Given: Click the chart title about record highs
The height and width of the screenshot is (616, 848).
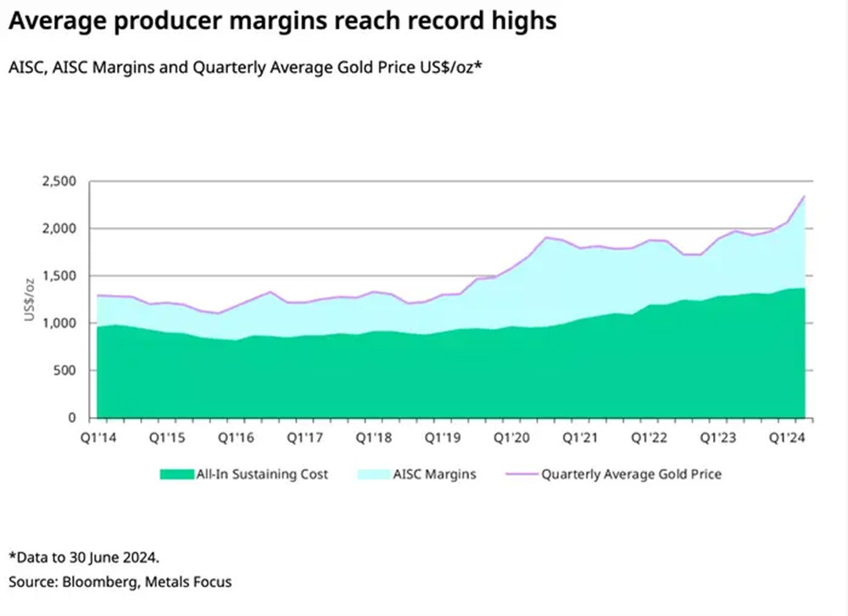Looking at the screenshot, I should [282, 21].
